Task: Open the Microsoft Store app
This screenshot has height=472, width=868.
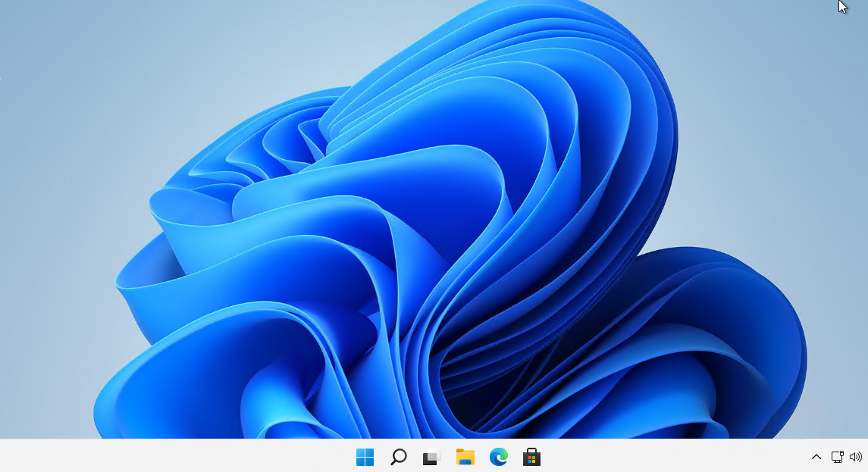Action: tap(531, 457)
